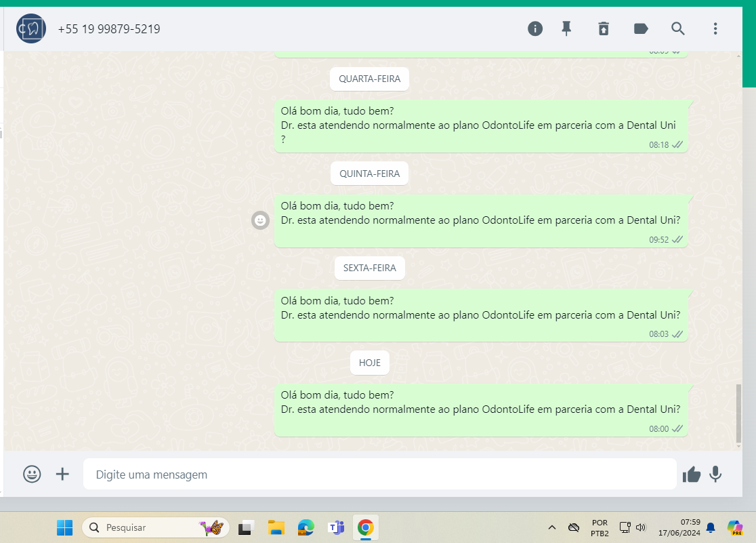Expand hidden system tray icons chevron
The height and width of the screenshot is (543, 756).
point(552,527)
